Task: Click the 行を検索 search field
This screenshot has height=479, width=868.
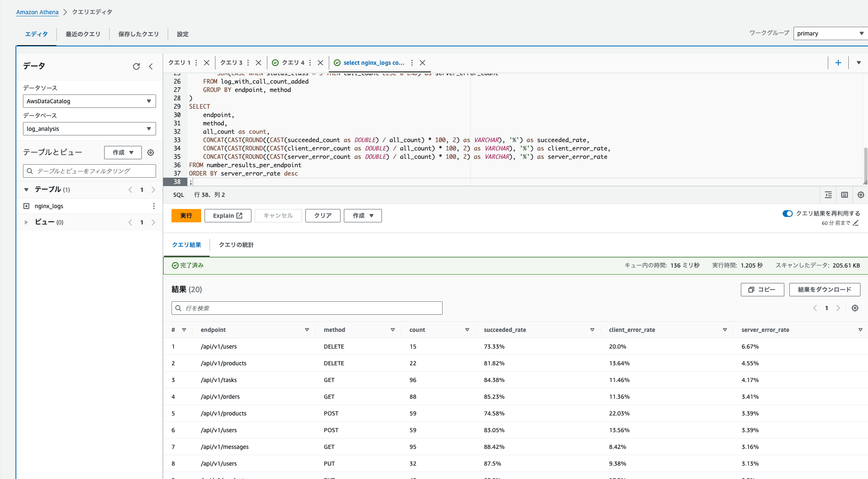Action: point(307,308)
